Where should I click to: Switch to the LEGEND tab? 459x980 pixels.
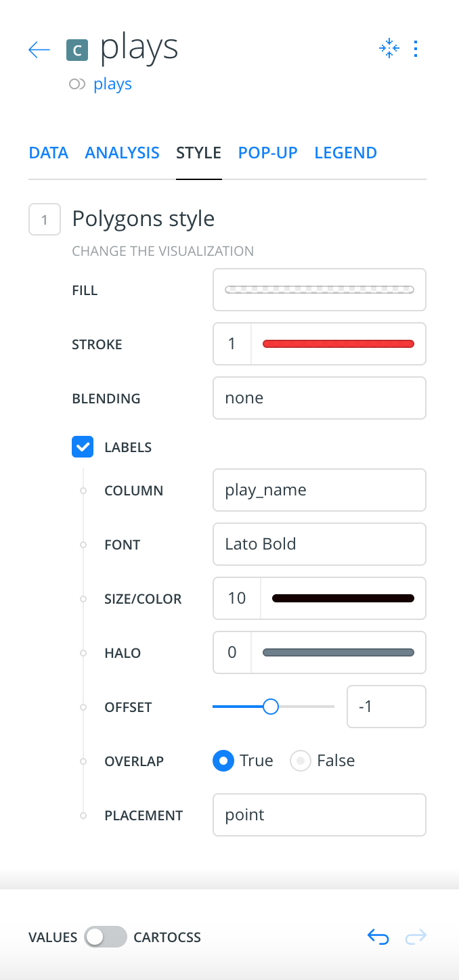(346, 153)
